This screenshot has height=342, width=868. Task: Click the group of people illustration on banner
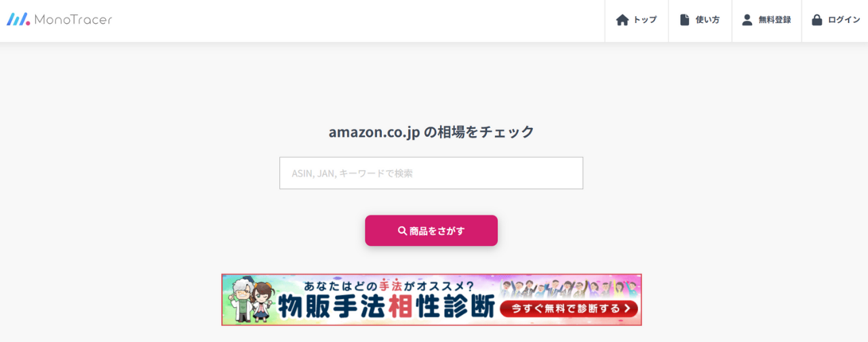568,287
